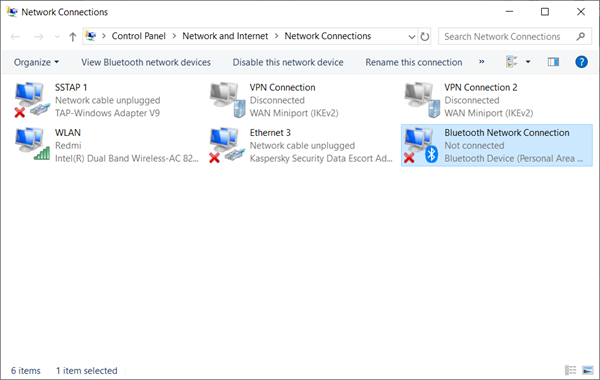Click "Network cable unplugged" under Ethernet 3
This screenshot has width=600, height=380.
tap(302, 145)
